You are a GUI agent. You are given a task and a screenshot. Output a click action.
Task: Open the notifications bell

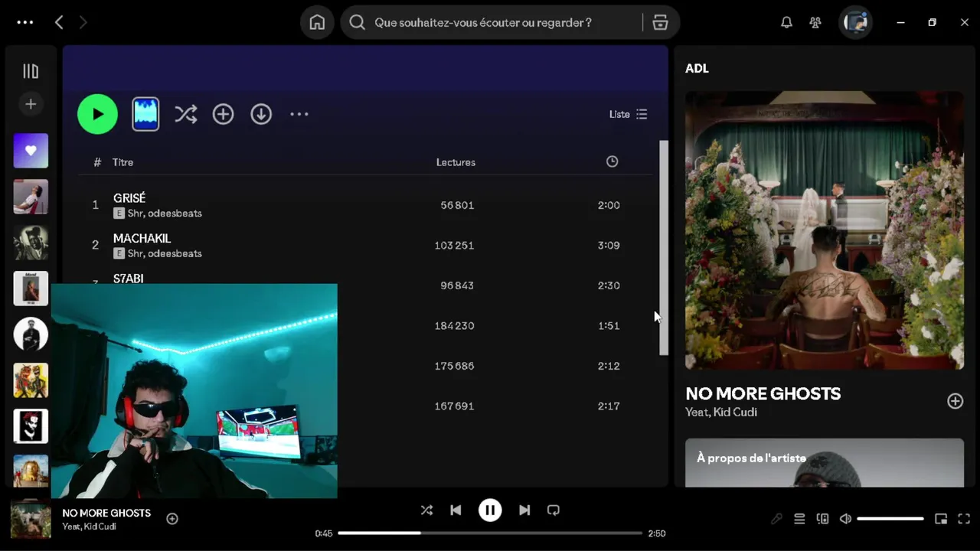[x=786, y=22]
